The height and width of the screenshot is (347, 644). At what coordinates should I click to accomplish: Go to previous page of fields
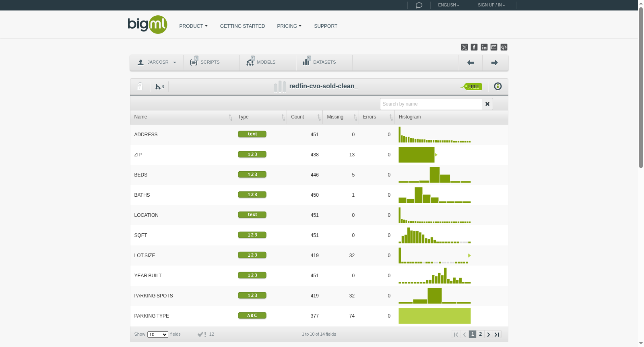click(x=464, y=334)
